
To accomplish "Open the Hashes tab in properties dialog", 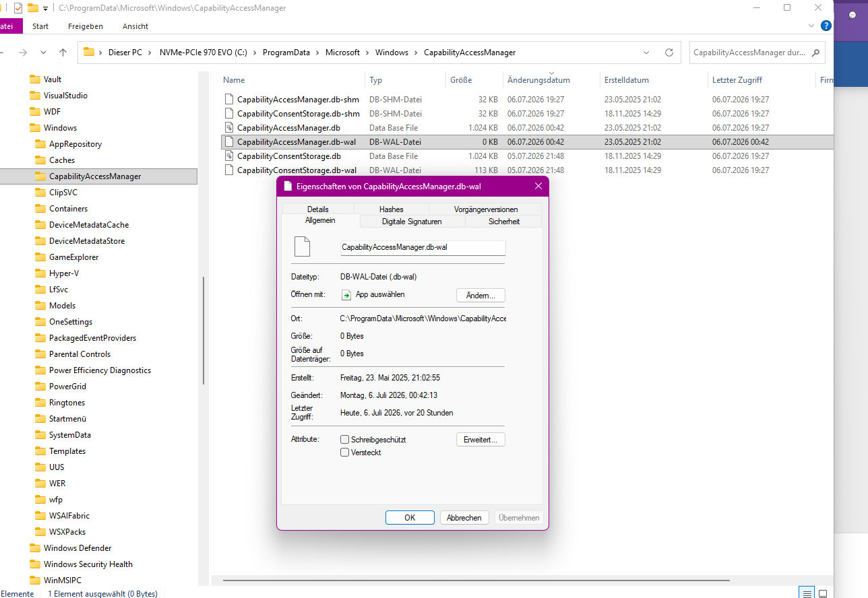I will [392, 209].
